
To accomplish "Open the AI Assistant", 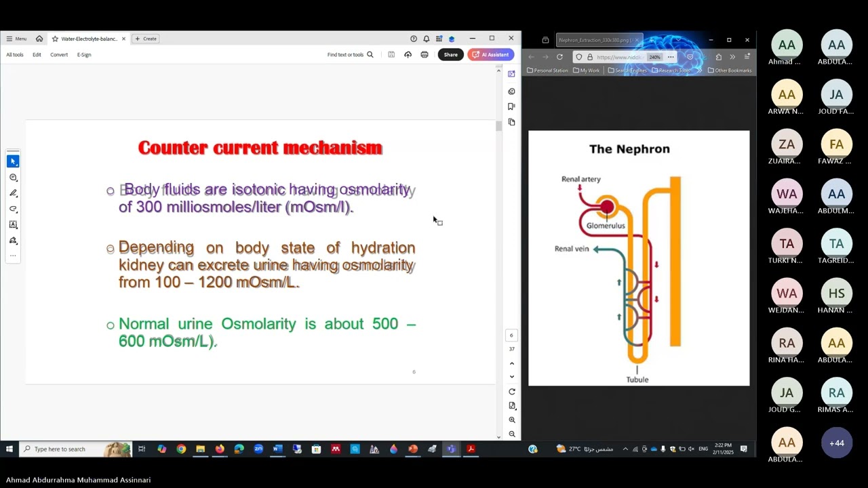I will 490,55.
